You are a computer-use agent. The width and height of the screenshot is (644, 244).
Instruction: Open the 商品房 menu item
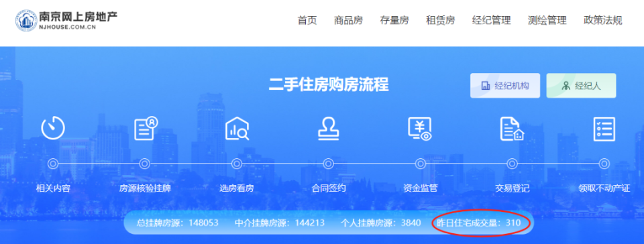click(x=348, y=20)
